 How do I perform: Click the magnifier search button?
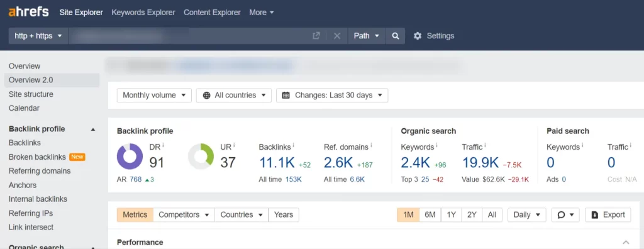pos(395,36)
